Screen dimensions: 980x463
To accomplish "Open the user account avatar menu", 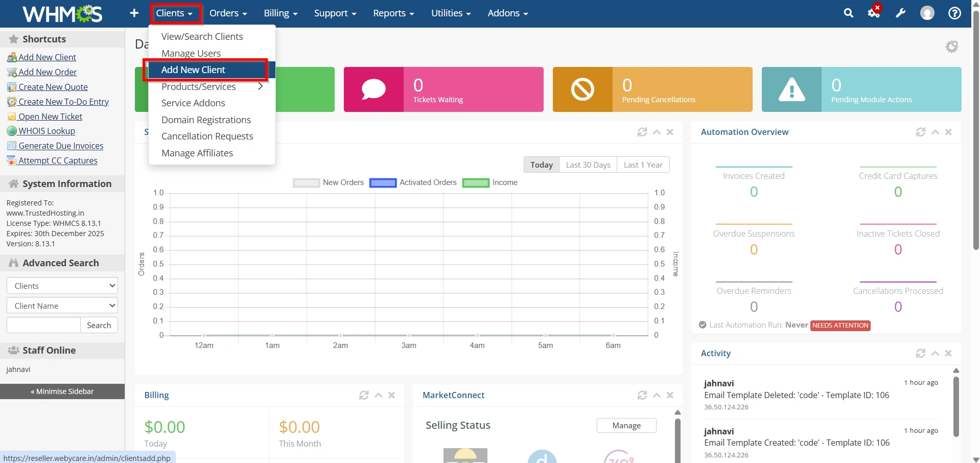I will point(927,13).
